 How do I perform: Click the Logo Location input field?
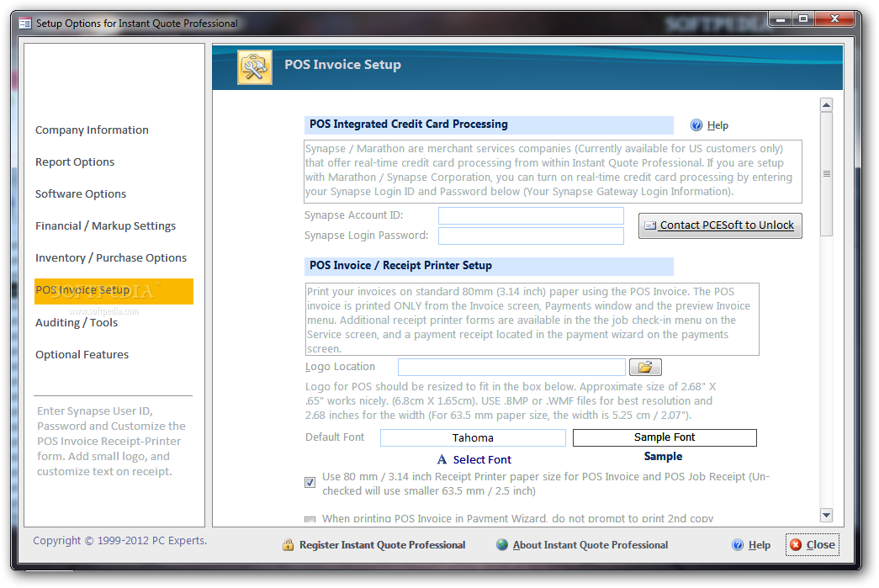coord(511,367)
